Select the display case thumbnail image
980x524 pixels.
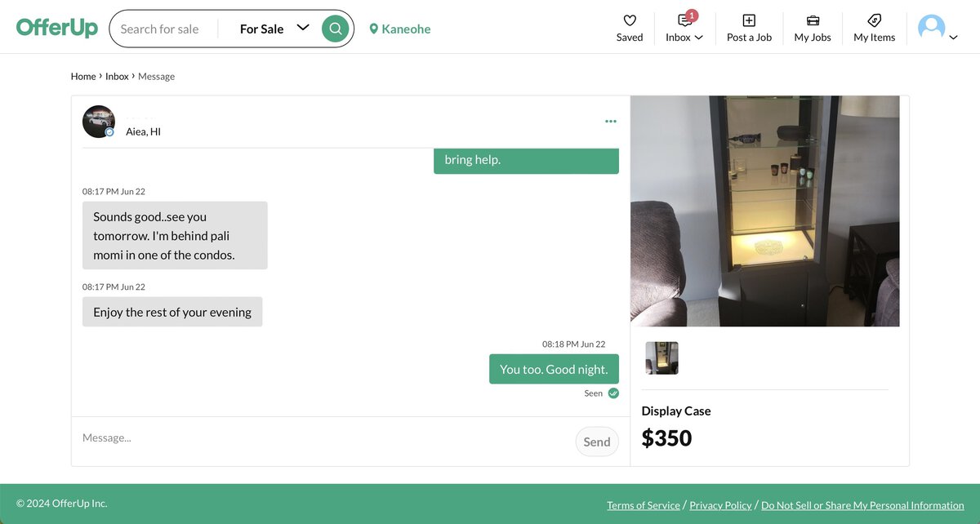[x=661, y=357]
